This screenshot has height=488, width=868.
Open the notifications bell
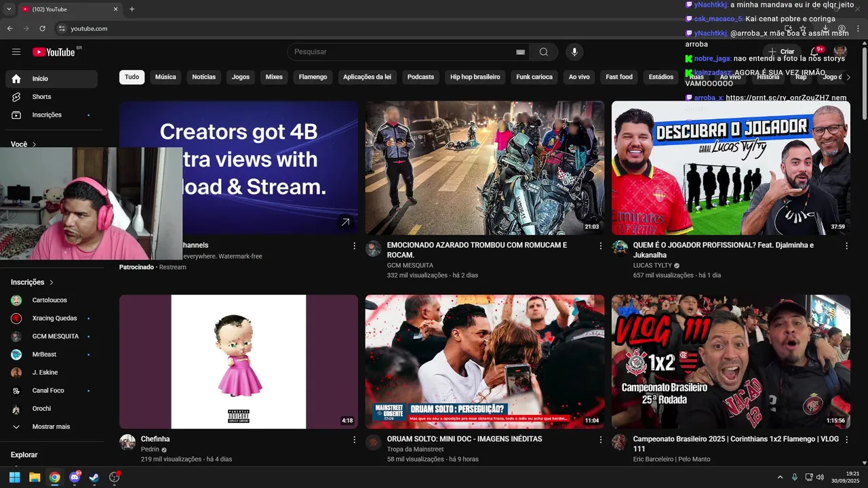click(815, 52)
